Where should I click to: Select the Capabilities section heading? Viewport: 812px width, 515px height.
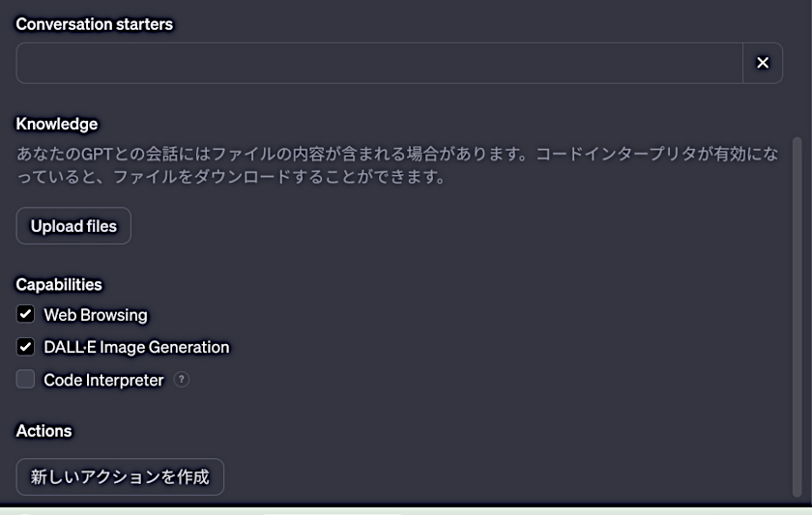(59, 284)
